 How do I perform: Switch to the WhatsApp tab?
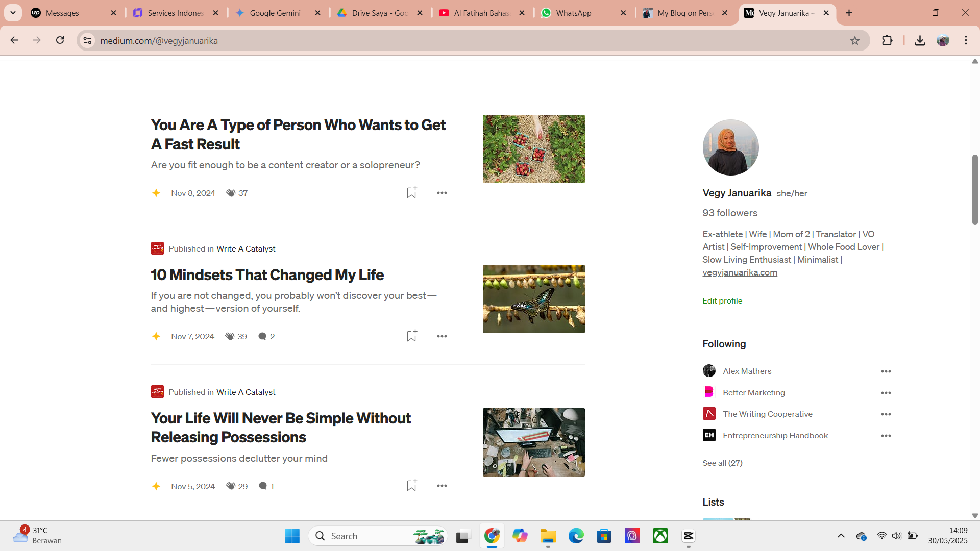tap(573, 13)
